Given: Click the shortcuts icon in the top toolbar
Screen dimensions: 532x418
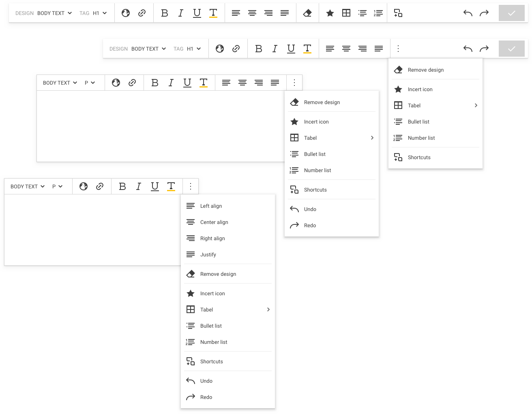Looking at the screenshot, I should [x=398, y=13].
